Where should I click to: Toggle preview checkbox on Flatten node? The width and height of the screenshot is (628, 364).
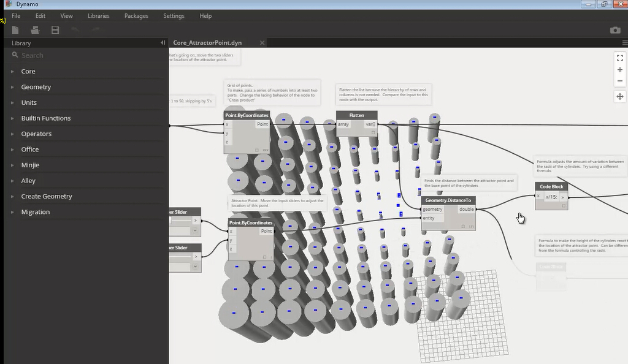click(372, 132)
